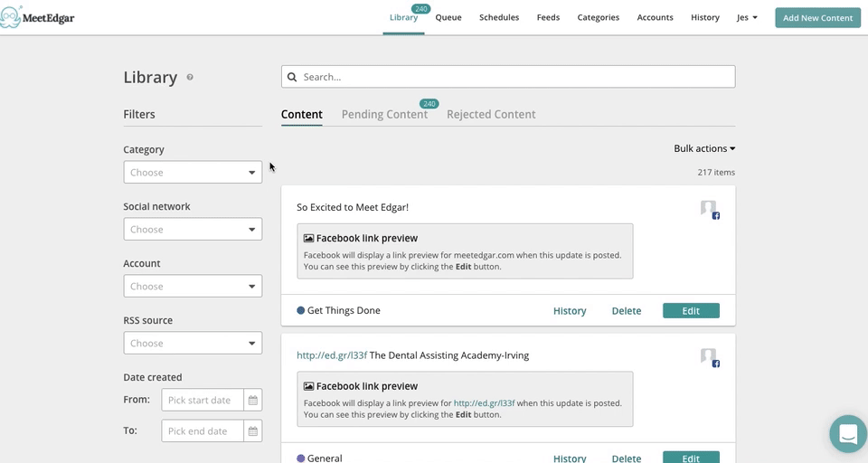
Task: Click the 240 badge above Library
Action: tap(421, 9)
